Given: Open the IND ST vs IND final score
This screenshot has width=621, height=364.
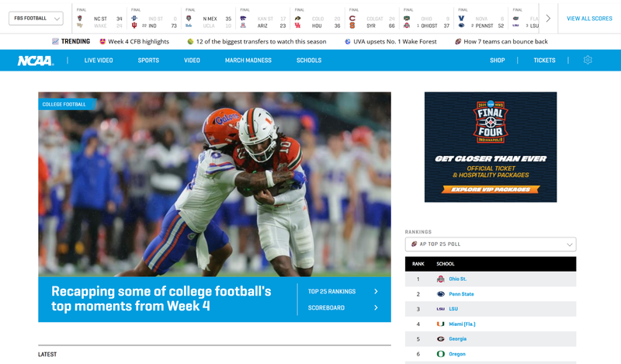Looking at the screenshot, I should click(x=154, y=19).
